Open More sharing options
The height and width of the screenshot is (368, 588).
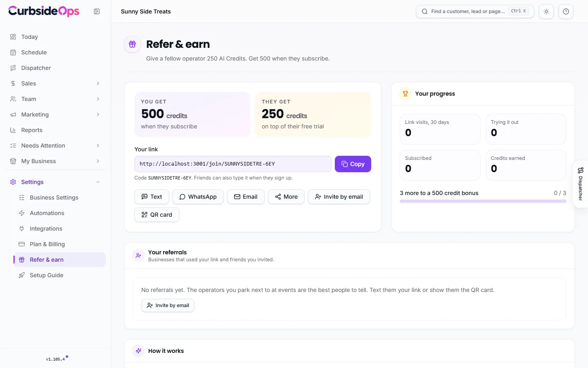[x=286, y=197]
